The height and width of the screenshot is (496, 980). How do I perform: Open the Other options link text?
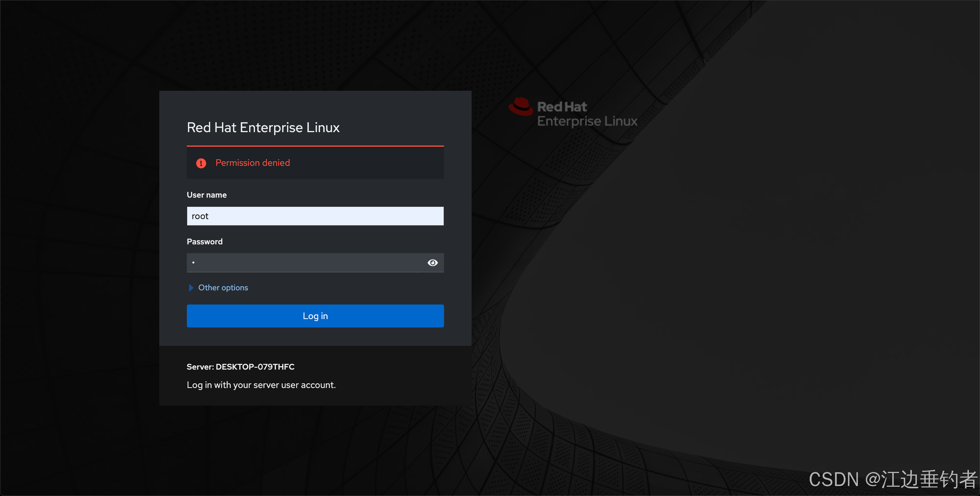pos(223,288)
